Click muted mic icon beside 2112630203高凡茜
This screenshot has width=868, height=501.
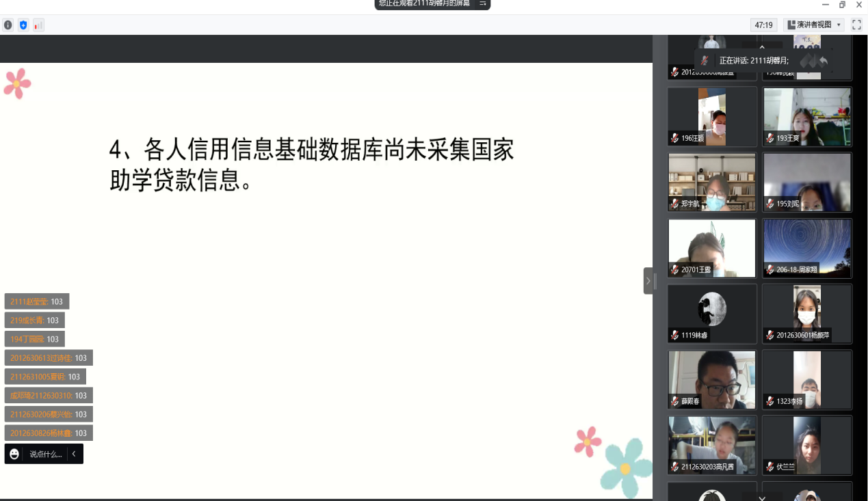pos(675,468)
